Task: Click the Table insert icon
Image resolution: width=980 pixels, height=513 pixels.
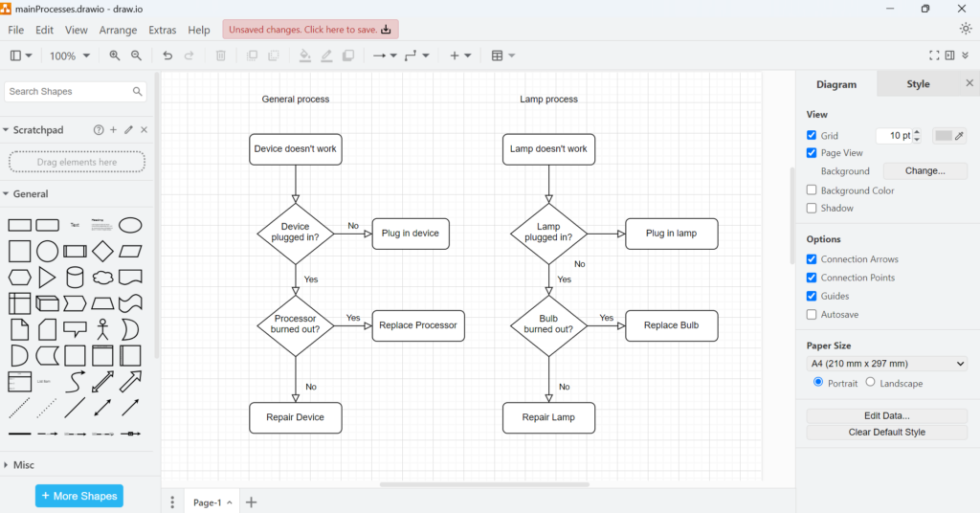Action: (502, 56)
